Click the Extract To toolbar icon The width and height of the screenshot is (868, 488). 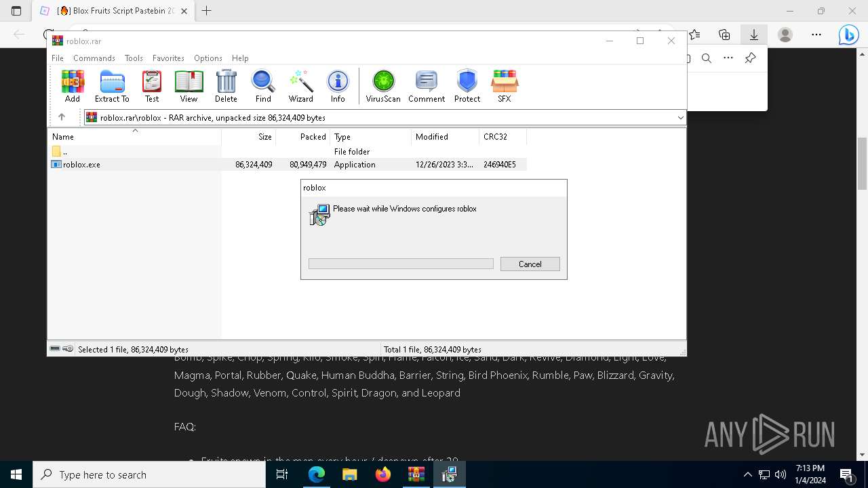point(112,86)
